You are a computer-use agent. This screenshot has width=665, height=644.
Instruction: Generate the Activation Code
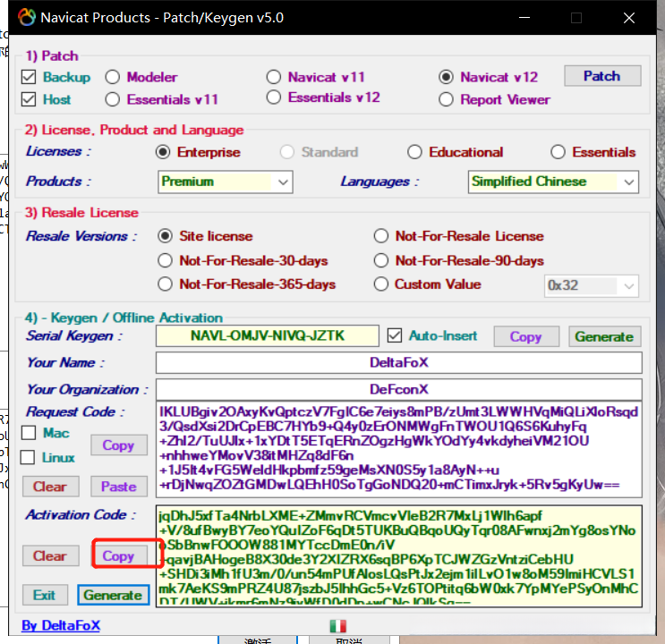coord(114,595)
